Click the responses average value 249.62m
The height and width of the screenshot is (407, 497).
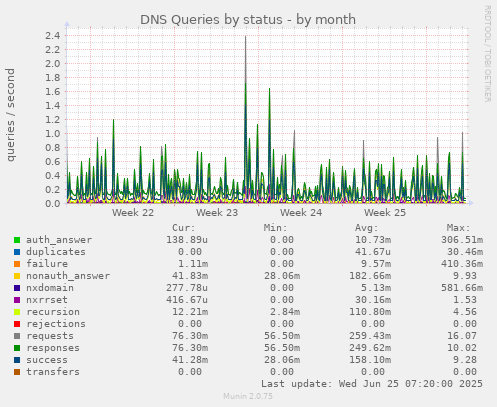pos(370,348)
